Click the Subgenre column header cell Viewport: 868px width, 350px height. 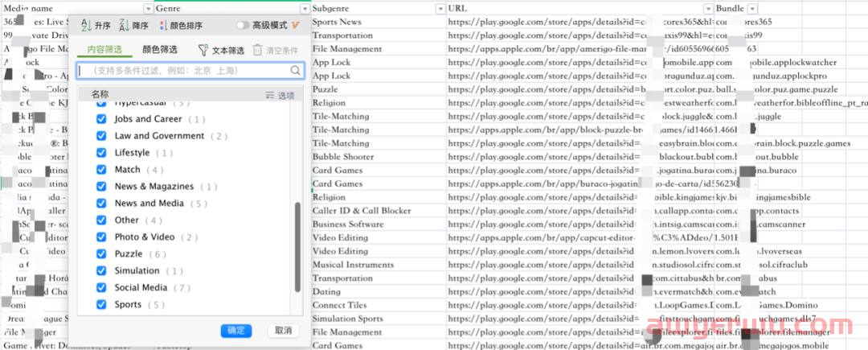379,9
